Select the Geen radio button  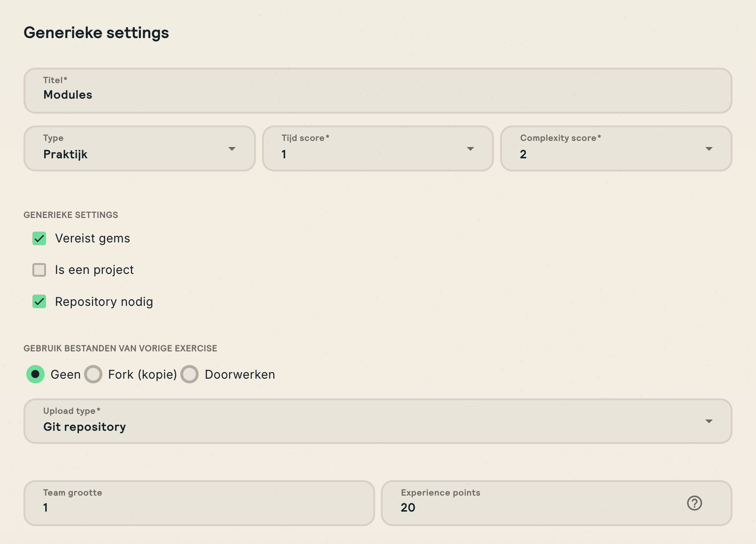point(36,374)
